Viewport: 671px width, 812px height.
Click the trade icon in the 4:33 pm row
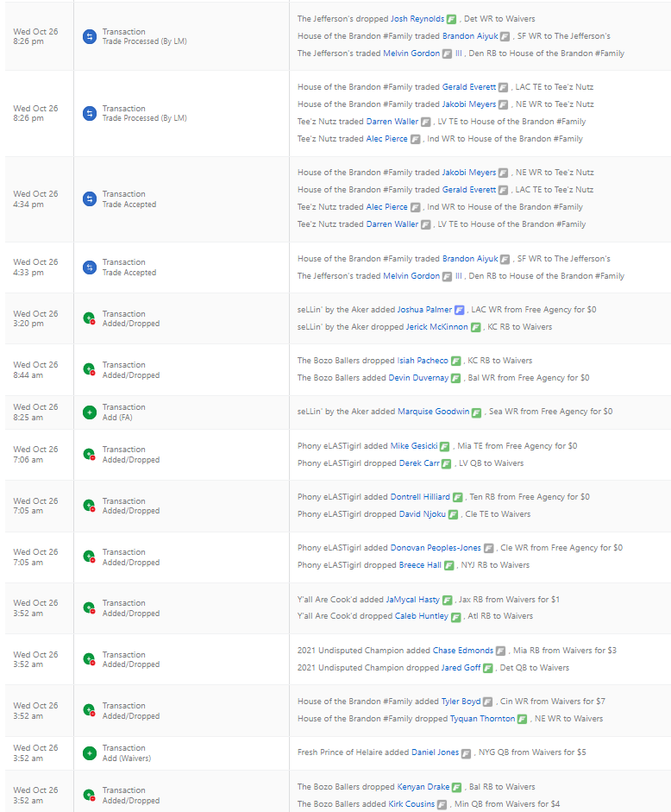tap(89, 268)
